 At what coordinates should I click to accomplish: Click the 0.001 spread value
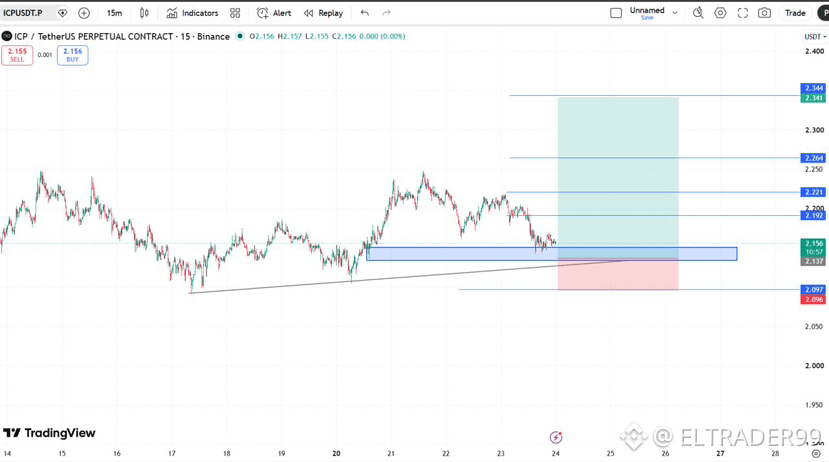[45, 55]
